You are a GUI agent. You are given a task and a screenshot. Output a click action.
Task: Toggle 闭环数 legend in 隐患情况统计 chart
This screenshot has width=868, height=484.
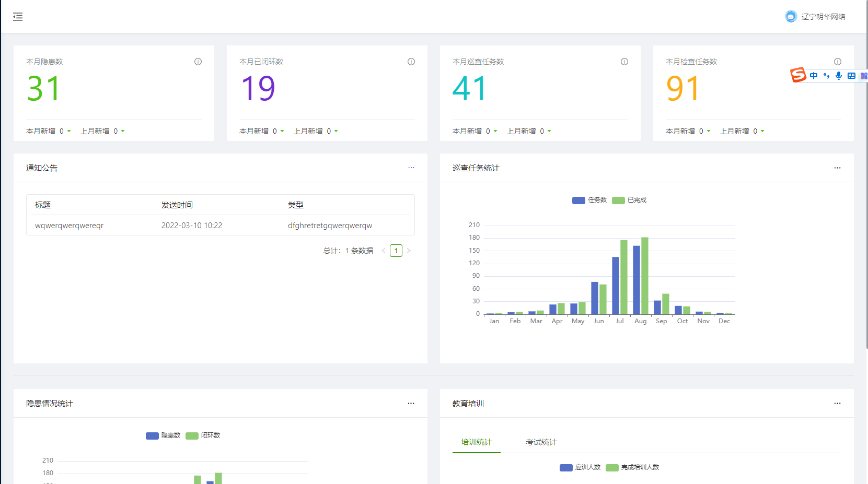pyautogui.click(x=203, y=435)
